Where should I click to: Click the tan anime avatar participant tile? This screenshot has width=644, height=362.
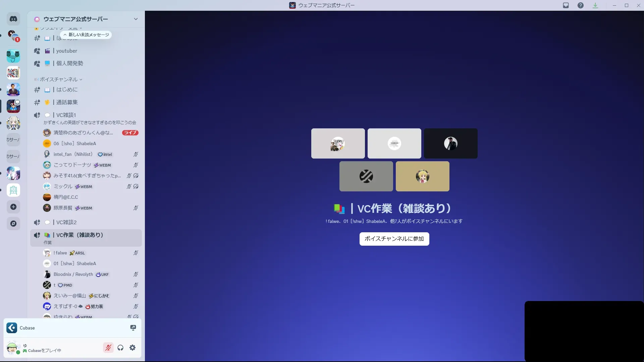(422, 176)
